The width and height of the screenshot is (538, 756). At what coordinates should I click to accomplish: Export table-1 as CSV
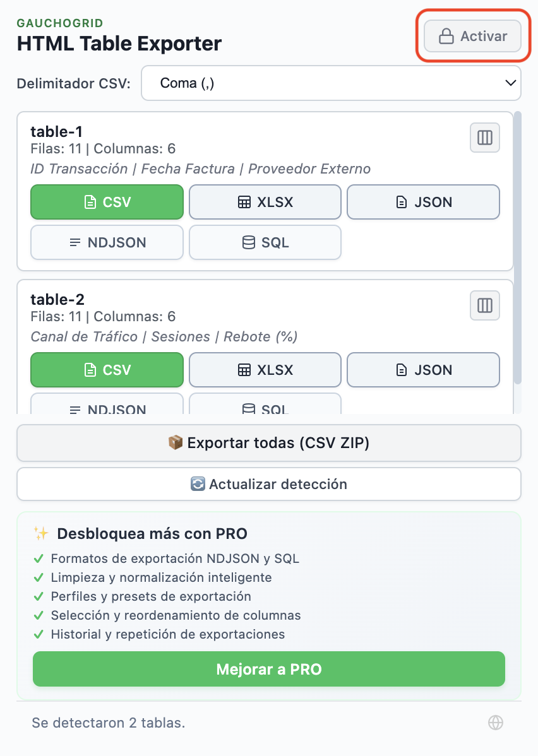point(107,202)
